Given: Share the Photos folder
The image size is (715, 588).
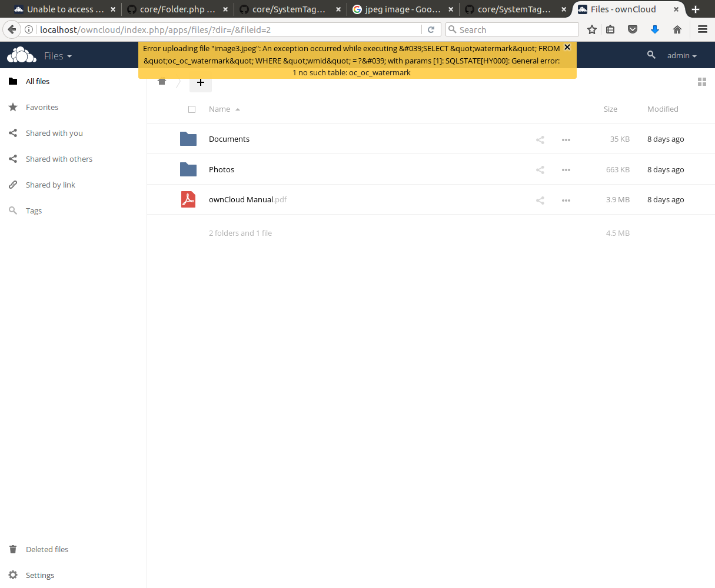Looking at the screenshot, I should point(540,170).
